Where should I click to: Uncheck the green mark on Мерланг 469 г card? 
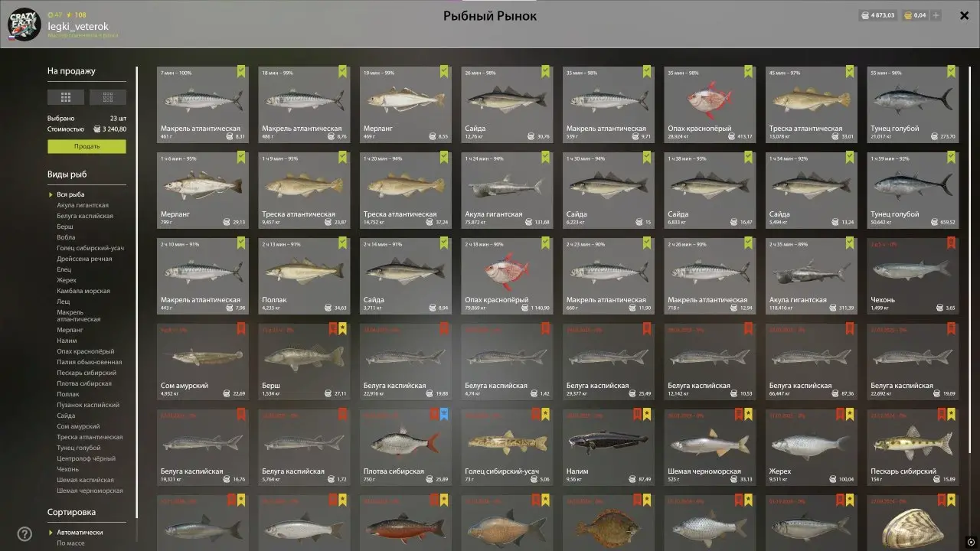(x=444, y=72)
